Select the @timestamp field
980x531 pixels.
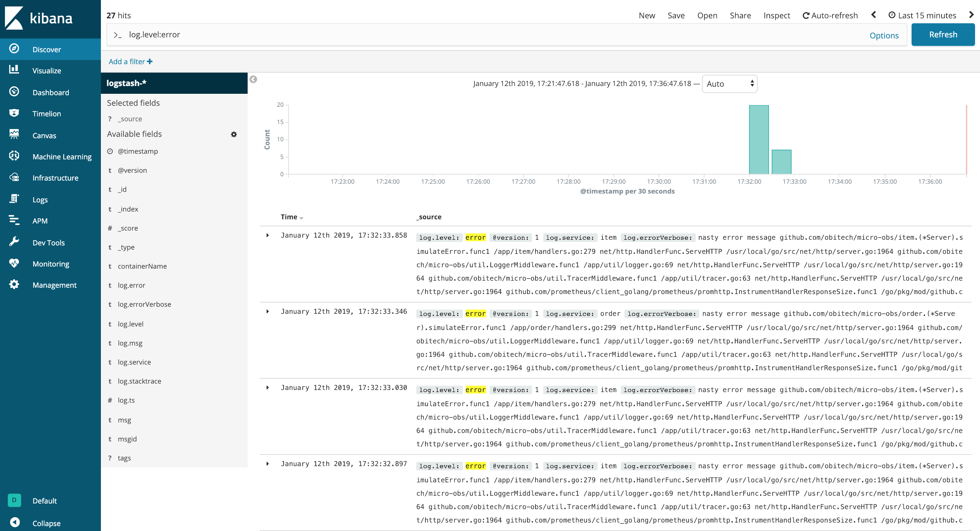(x=137, y=151)
